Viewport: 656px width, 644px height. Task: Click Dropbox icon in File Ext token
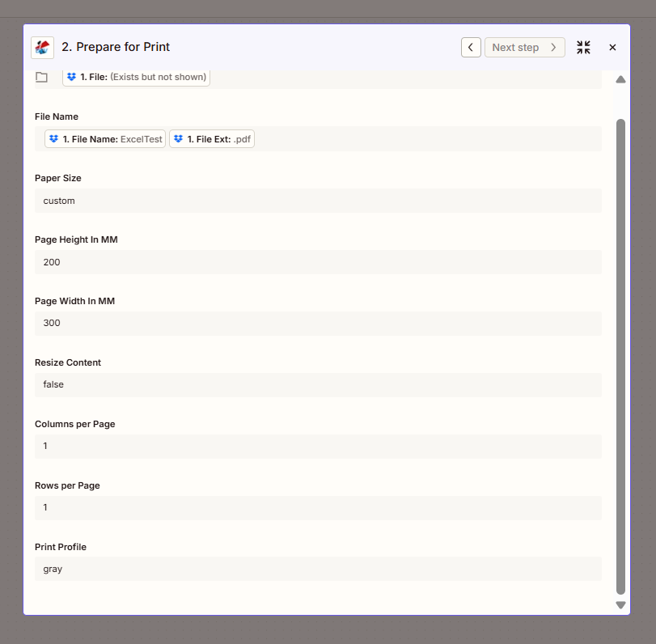tap(178, 139)
